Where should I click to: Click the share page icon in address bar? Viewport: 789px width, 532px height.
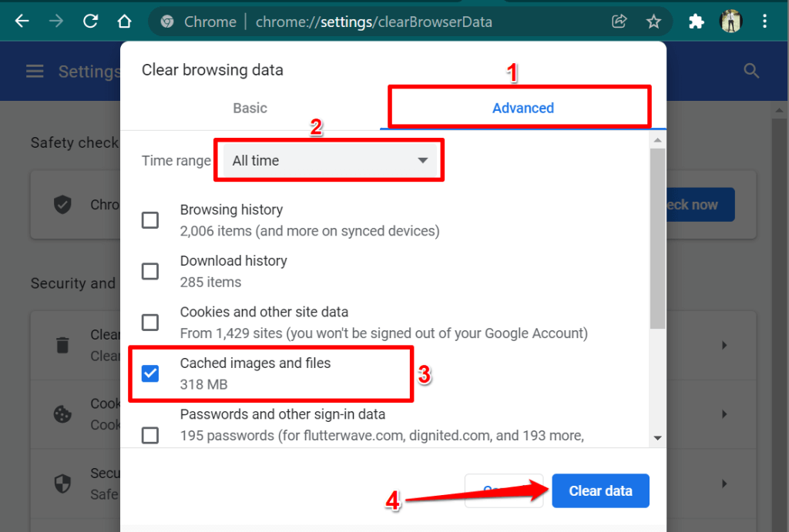(x=619, y=22)
